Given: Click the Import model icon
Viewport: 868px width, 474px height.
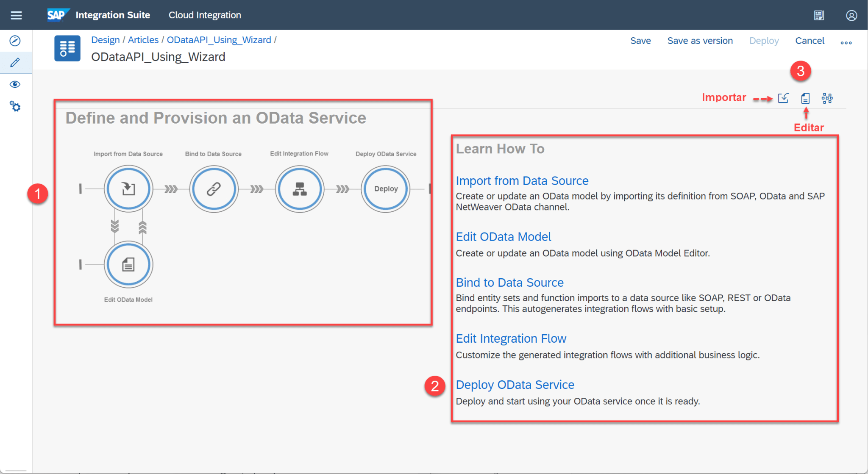Looking at the screenshot, I should tap(783, 98).
